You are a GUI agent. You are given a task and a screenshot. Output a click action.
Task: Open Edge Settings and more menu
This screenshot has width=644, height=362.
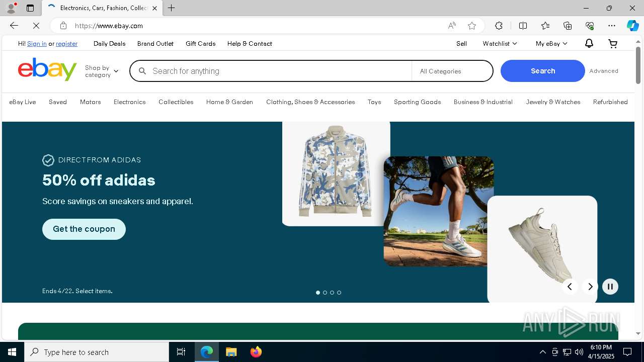coord(612,26)
